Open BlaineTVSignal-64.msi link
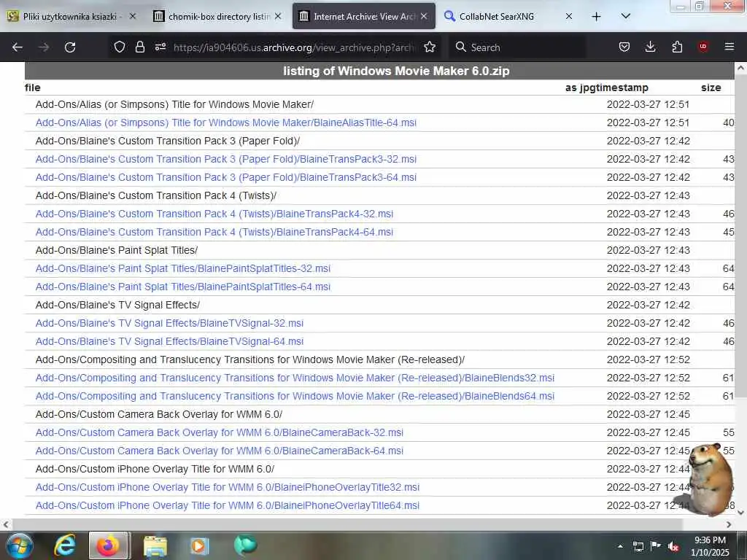 click(x=169, y=341)
